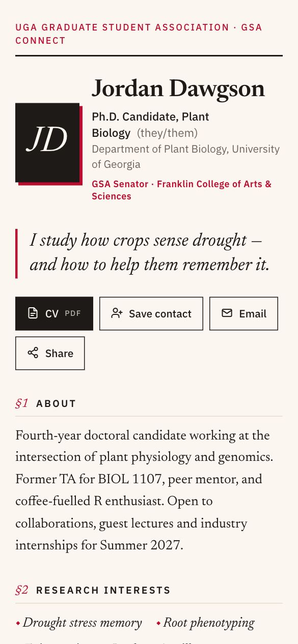Click the §1 section marker
The height and width of the screenshot is (644, 298).
[22, 403]
